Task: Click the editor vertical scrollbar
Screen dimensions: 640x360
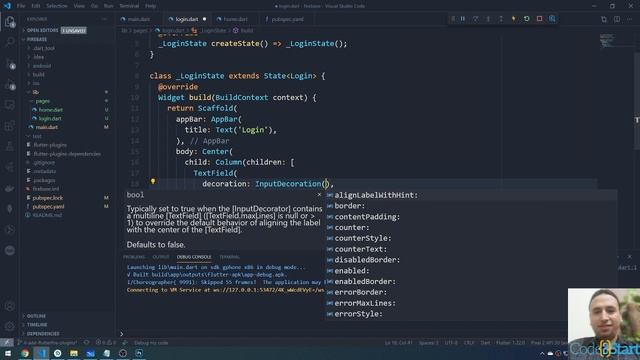Action: [x=637, y=102]
